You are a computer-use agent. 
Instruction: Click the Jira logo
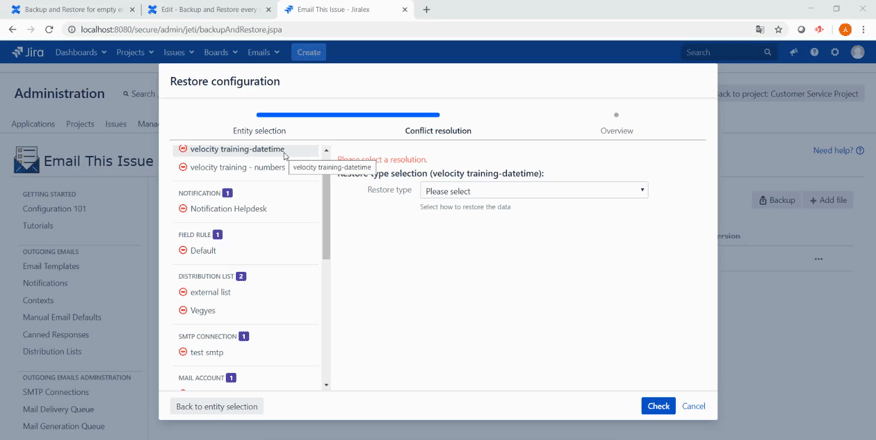[28, 52]
